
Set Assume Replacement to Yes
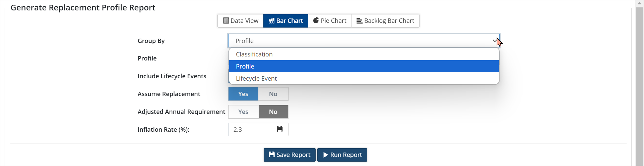pyautogui.click(x=243, y=94)
